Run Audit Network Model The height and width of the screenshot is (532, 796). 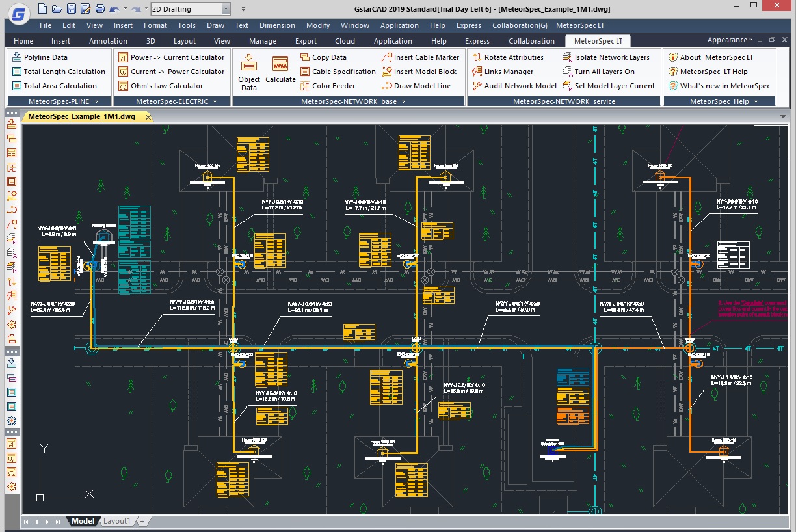[x=520, y=86]
